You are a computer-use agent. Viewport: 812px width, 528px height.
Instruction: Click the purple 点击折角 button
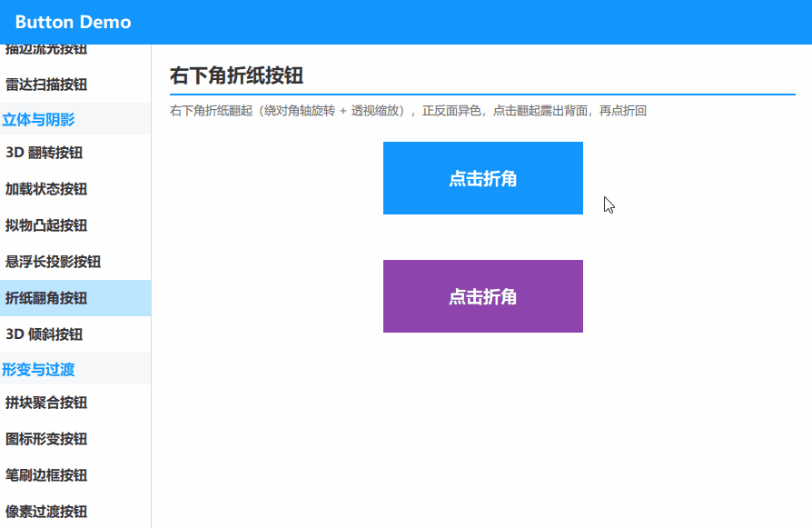482,296
